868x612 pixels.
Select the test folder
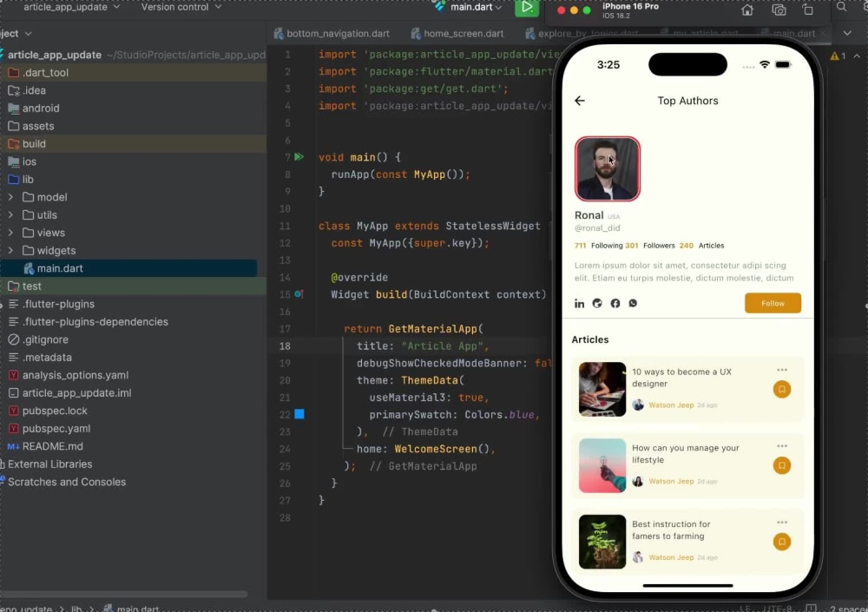[x=31, y=286]
